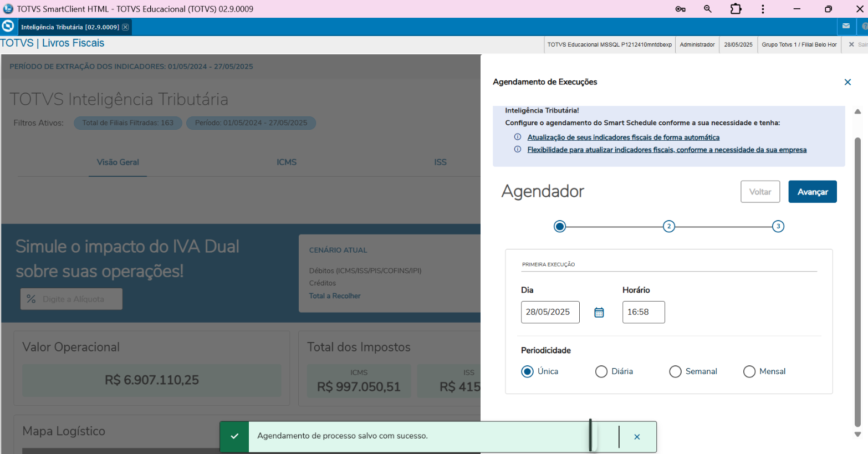Click the green check icon in success toast
The image size is (868, 454).
[x=234, y=436]
